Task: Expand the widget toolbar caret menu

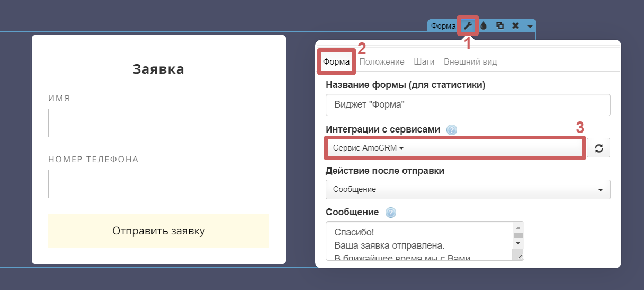Action: [530, 26]
